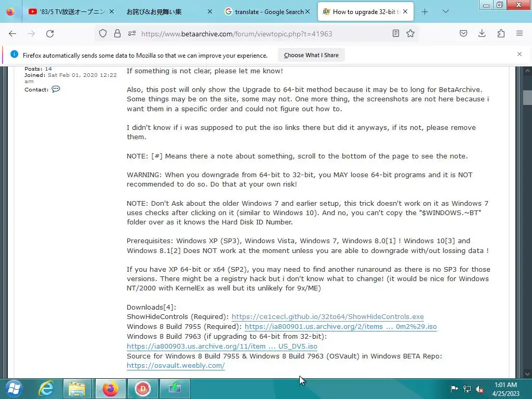Open site permissions icon in address bar
The width and height of the screenshot is (532, 399).
coord(132,34)
